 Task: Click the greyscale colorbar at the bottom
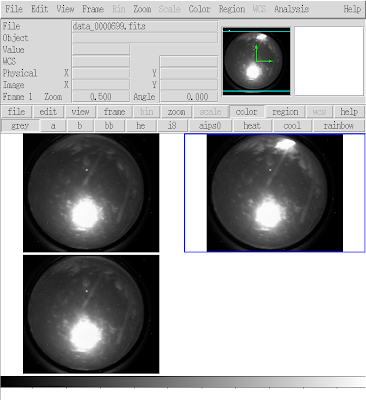click(183, 382)
